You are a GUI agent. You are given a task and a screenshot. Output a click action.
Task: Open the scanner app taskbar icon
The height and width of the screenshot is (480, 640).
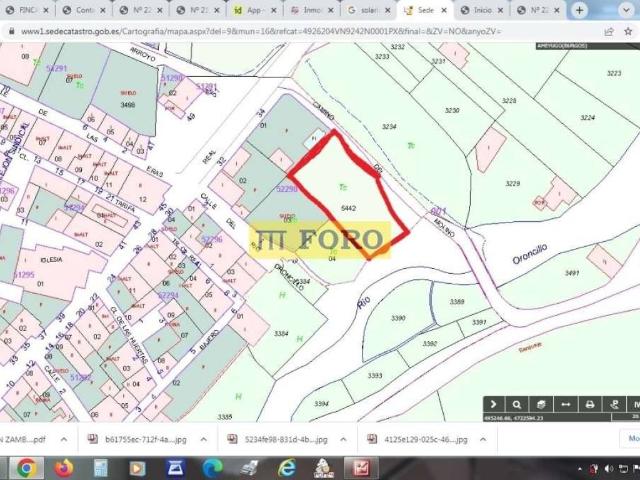point(176,468)
